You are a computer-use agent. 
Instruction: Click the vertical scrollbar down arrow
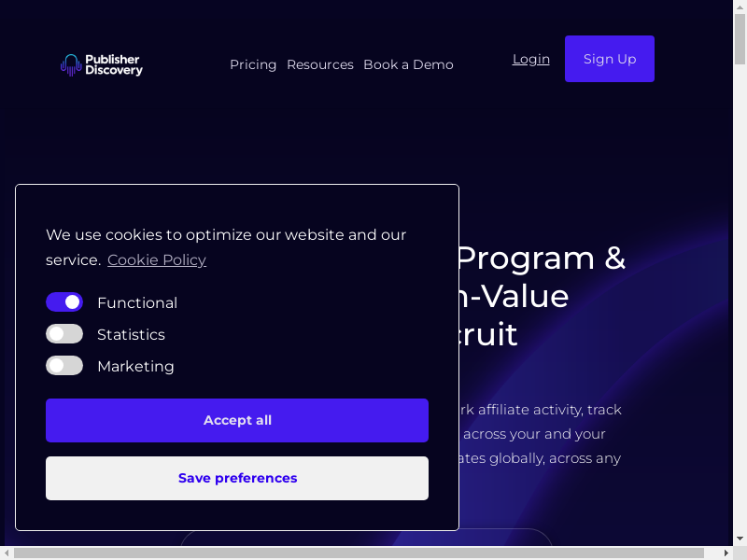click(x=739, y=539)
